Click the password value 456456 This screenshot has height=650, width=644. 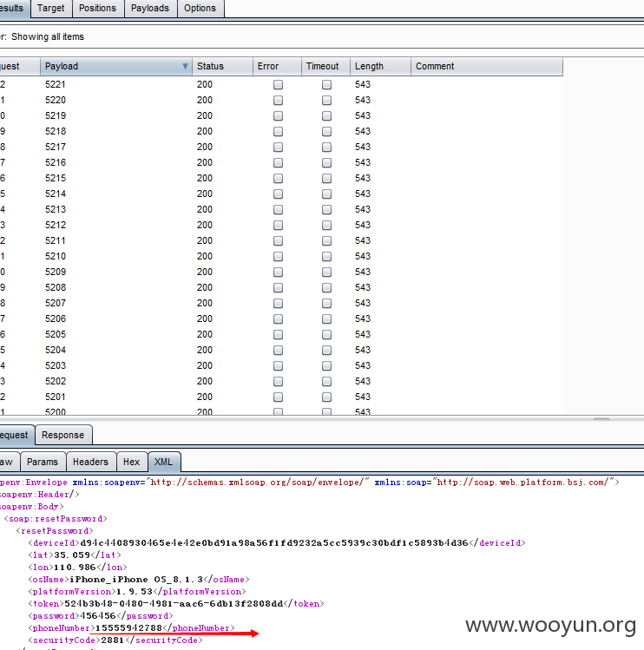[98, 616]
